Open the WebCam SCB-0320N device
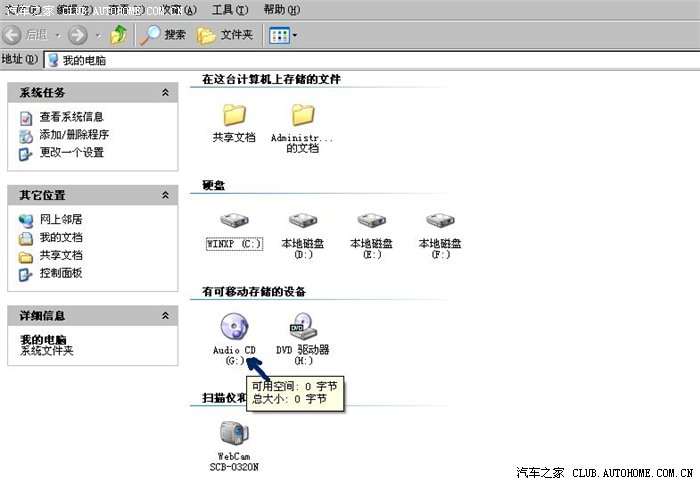 pyautogui.click(x=233, y=435)
